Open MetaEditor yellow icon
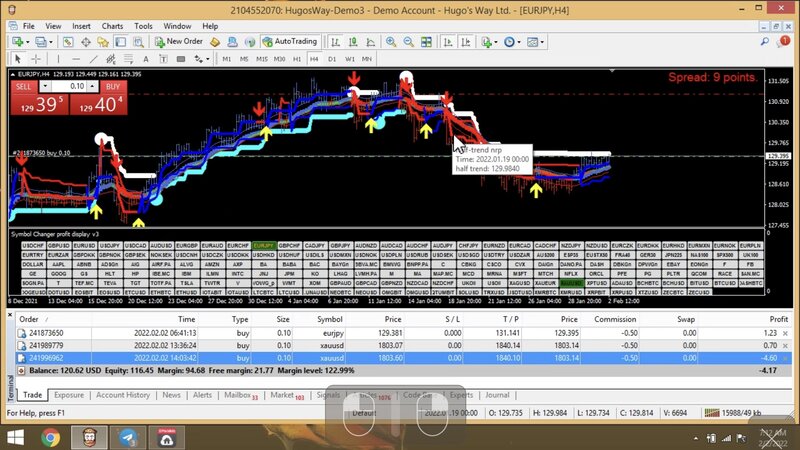 [215, 42]
